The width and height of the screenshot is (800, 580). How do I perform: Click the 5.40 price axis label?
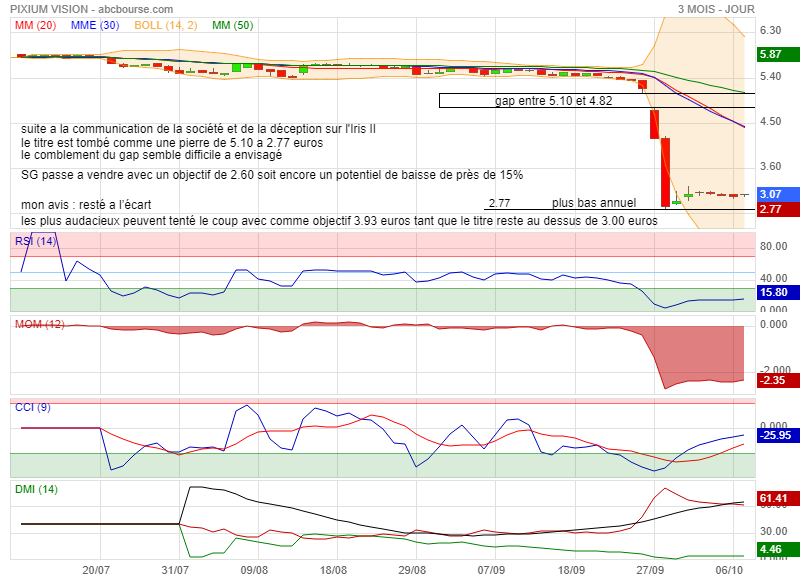(x=770, y=77)
